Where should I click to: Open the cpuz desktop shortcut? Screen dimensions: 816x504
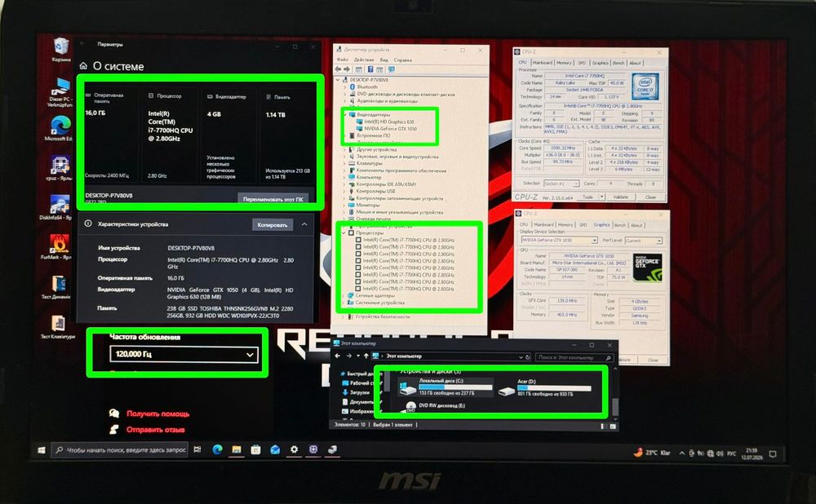pyautogui.click(x=60, y=167)
